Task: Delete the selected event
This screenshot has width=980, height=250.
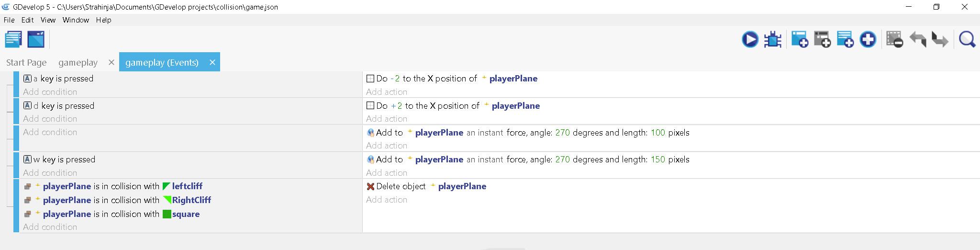Action: 894,39
